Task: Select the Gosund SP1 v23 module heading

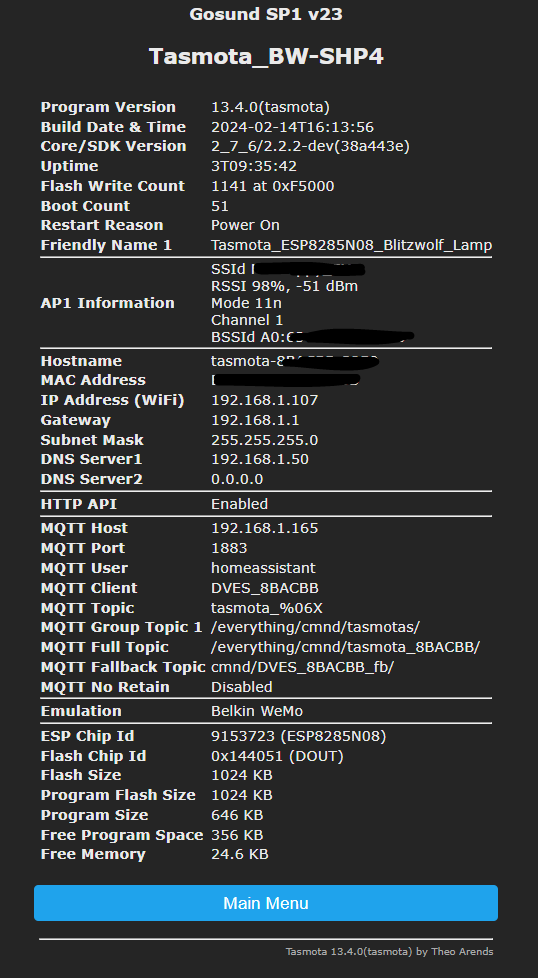Action: pyautogui.click(x=266, y=14)
